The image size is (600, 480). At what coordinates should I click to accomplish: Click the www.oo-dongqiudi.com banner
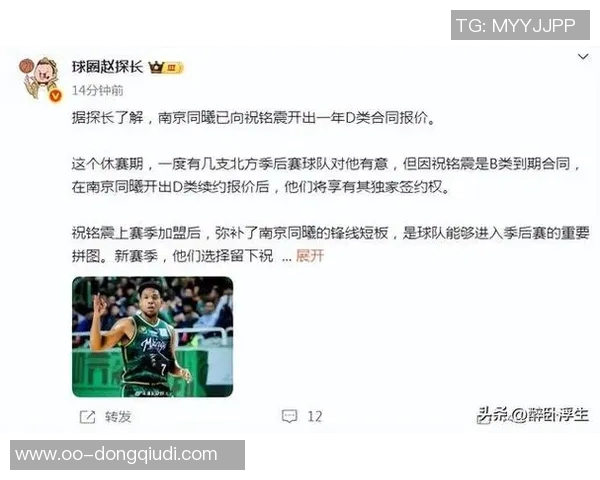pyautogui.click(x=127, y=455)
